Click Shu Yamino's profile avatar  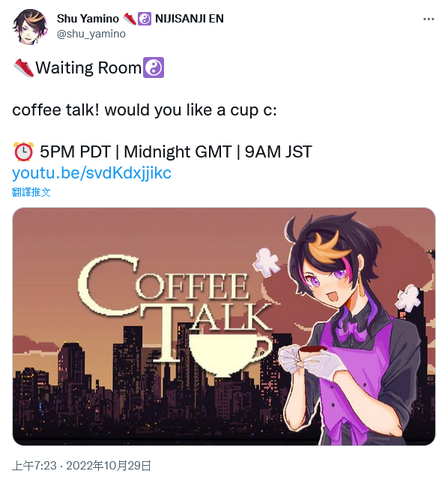click(x=30, y=27)
